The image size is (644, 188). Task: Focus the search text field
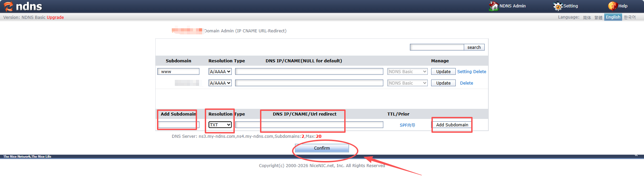click(437, 48)
